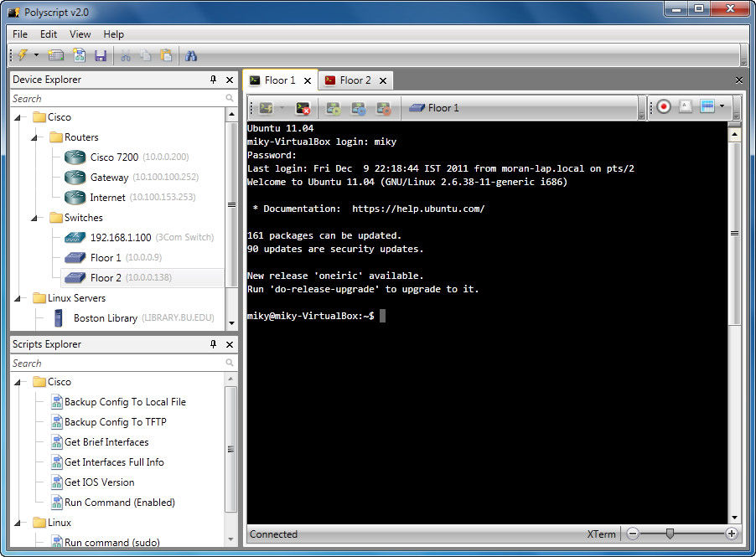Click the zoom in plus icon

(x=732, y=534)
